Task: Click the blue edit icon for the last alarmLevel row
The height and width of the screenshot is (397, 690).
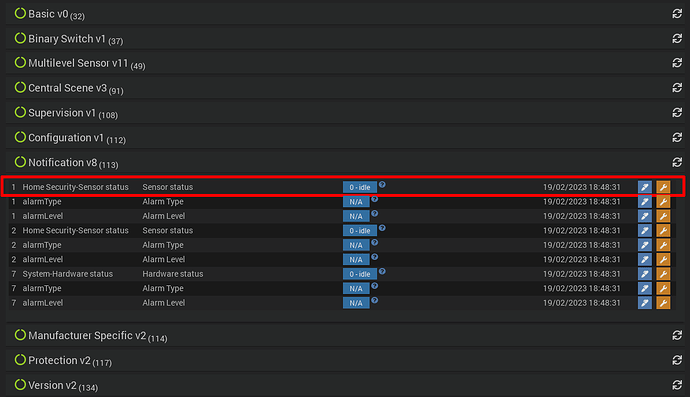Action: [x=645, y=303]
